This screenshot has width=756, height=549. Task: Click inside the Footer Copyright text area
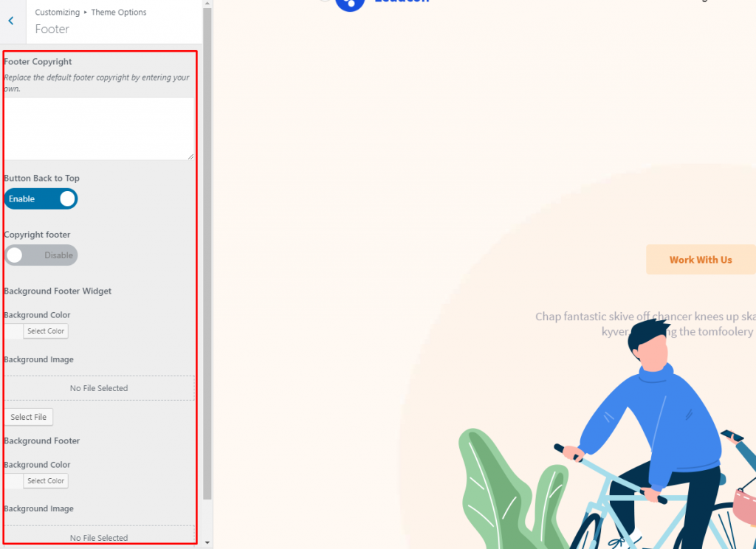99,128
